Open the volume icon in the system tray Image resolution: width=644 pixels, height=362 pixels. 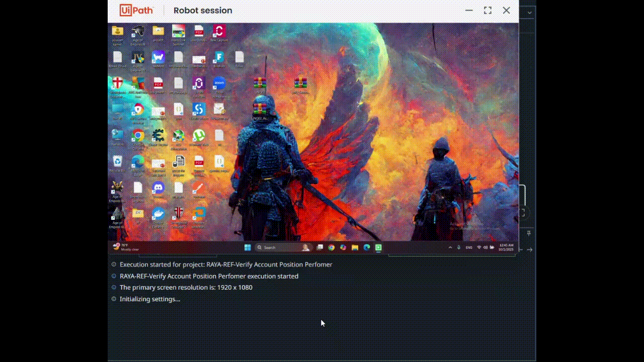pos(485,247)
